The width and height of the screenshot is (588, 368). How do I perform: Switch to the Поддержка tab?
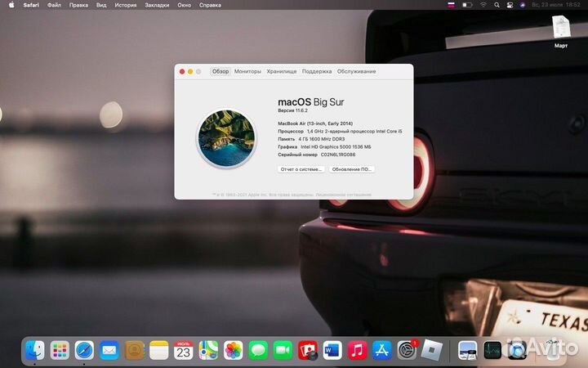click(x=317, y=71)
